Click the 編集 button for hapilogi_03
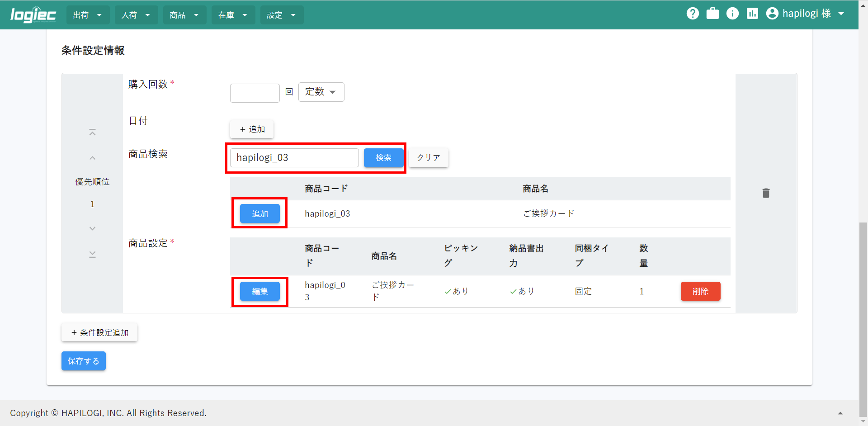868x426 pixels. point(260,291)
